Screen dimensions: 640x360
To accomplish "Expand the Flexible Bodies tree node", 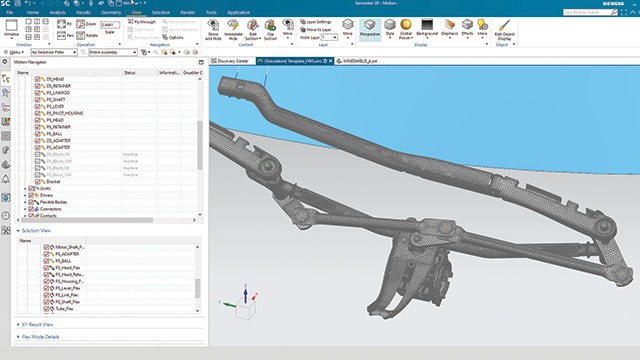I will coord(25,202).
